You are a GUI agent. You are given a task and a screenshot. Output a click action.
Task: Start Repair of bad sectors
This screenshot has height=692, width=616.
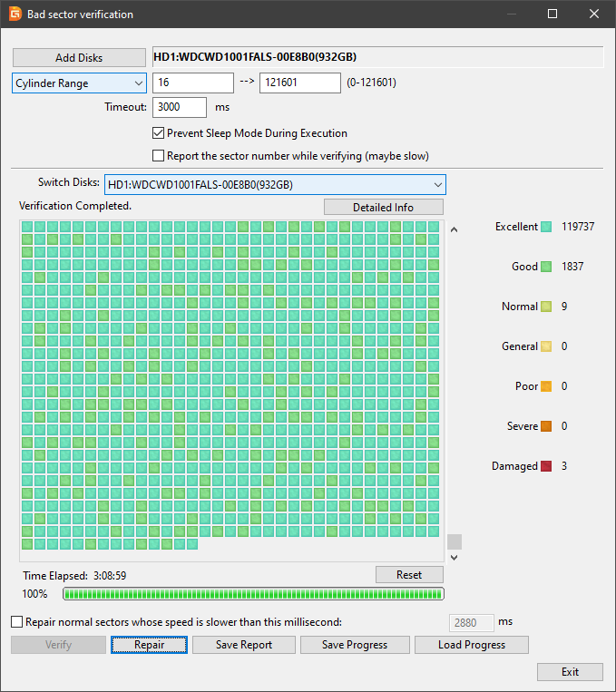coord(150,645)
